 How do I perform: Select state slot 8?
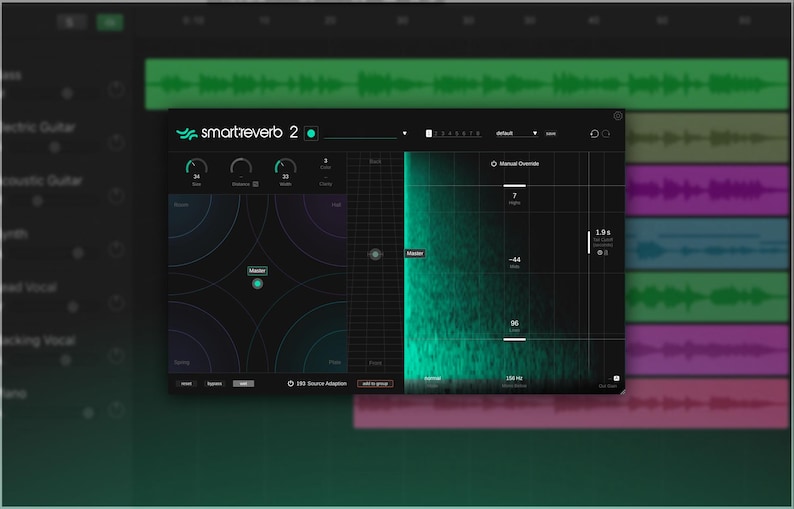[478, 134]
